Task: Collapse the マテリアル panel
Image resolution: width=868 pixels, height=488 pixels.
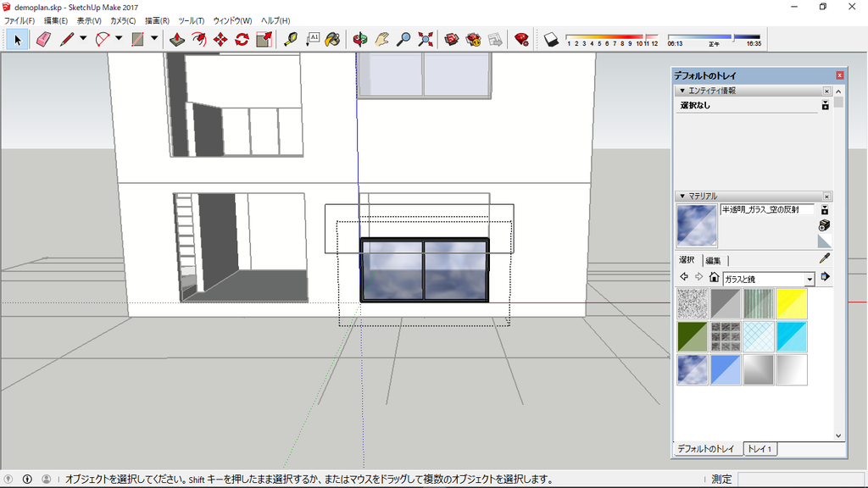Action: click(x=682, y=197)
